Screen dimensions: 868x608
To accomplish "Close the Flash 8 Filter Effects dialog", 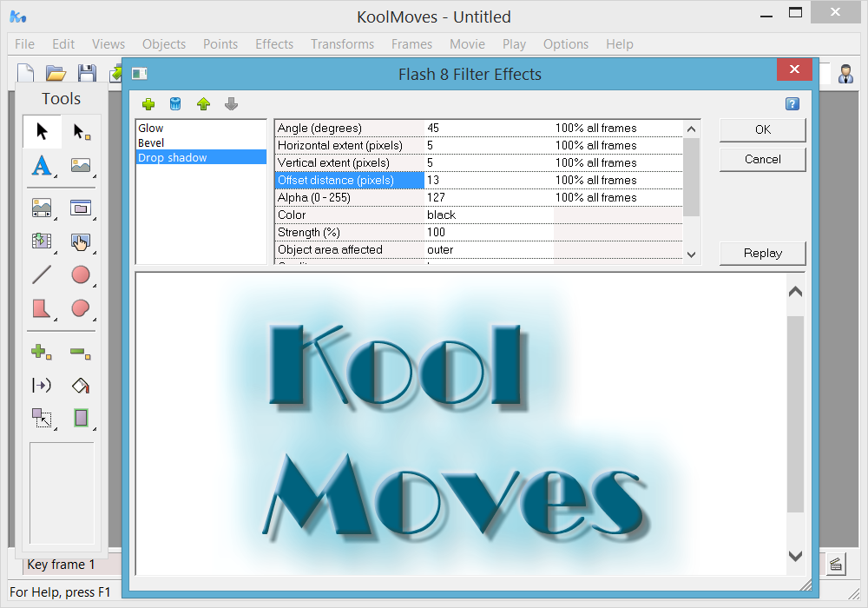I will (x=794, y=69).
